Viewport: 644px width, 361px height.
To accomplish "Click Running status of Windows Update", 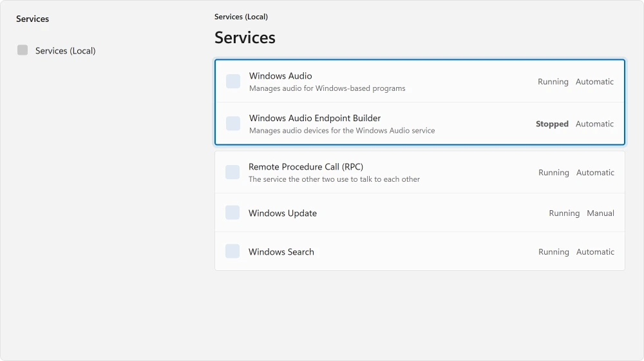I will (x=564, y=213).
